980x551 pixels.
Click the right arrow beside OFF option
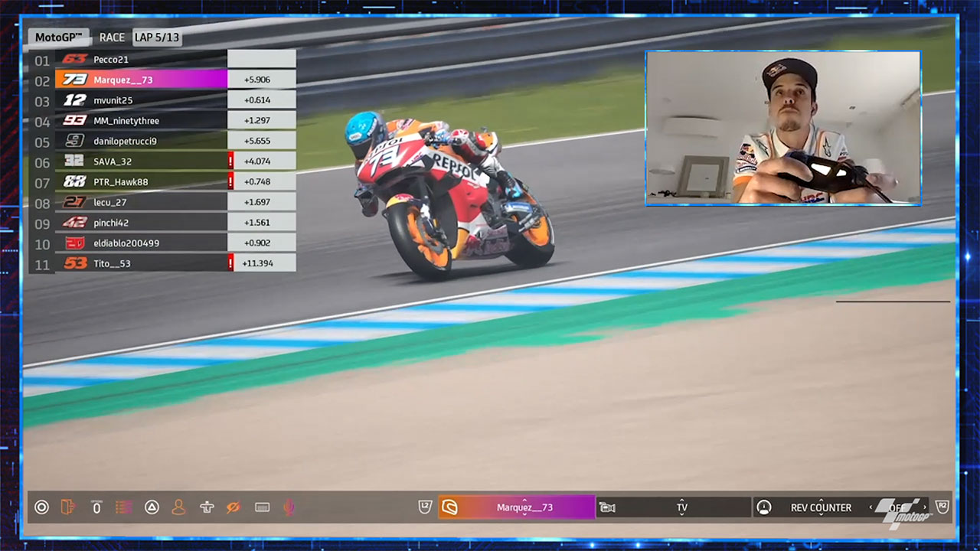click(x=923, y=507)
